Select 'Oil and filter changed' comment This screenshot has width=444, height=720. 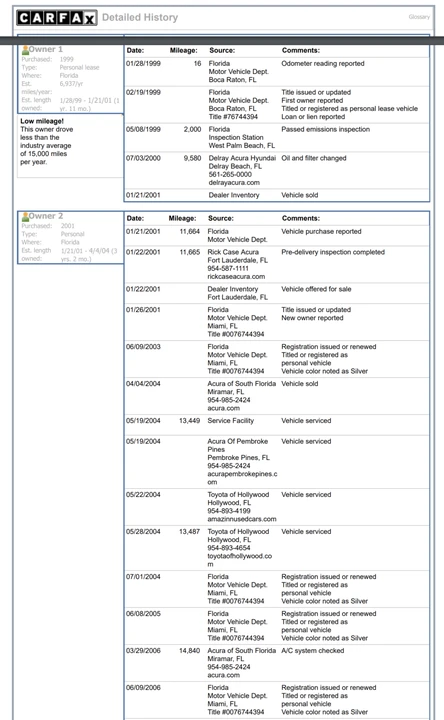point(314,158)
